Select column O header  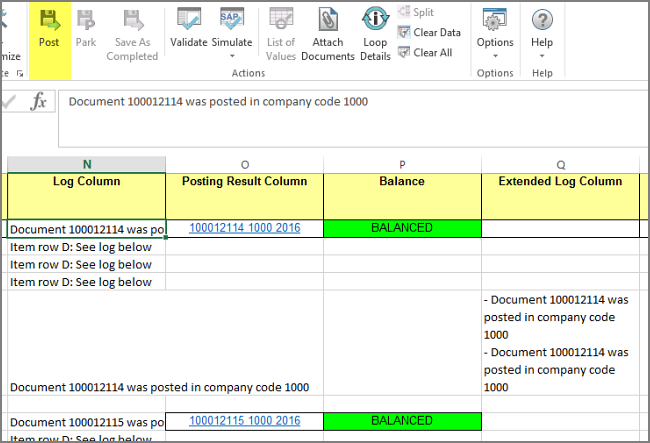pos(245,165)
